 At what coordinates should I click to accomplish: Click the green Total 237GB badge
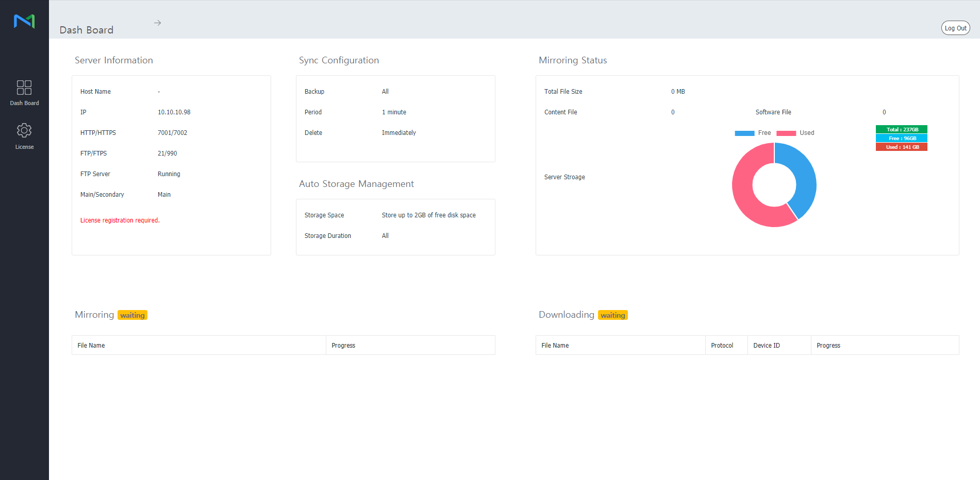901,130
